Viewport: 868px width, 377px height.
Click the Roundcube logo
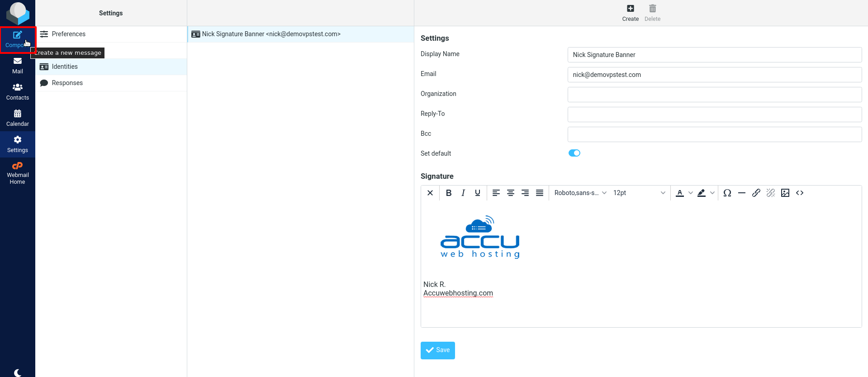[x=18, y=13]
